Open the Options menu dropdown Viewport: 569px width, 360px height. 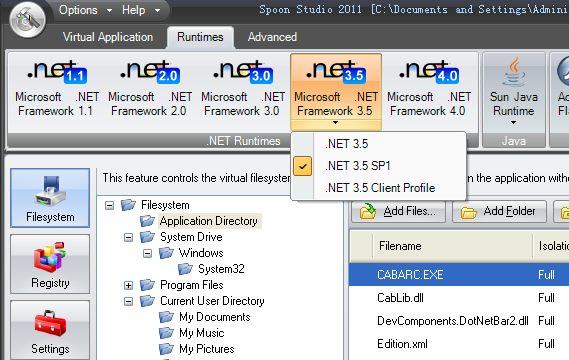tap(85, 10)
